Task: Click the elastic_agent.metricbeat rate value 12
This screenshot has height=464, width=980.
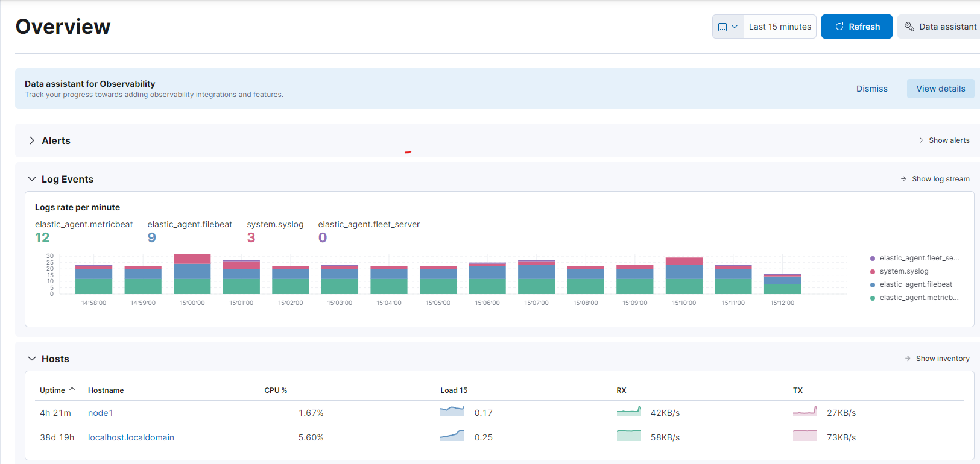Action: [42, 237]
